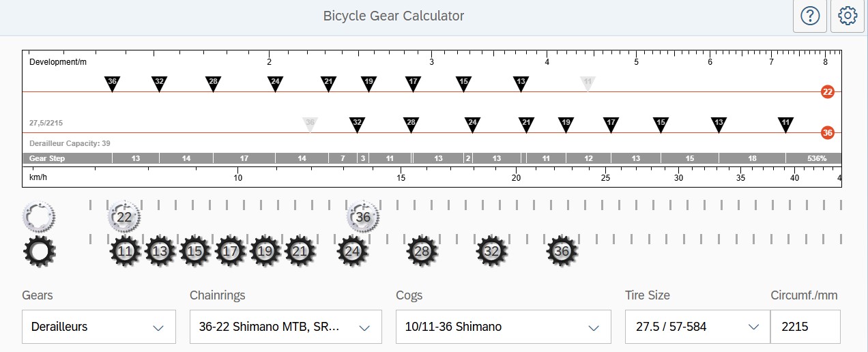
Task: Open the Cogs 10/11-36 Shimano dropdown
Action: [x=503, y=327]
